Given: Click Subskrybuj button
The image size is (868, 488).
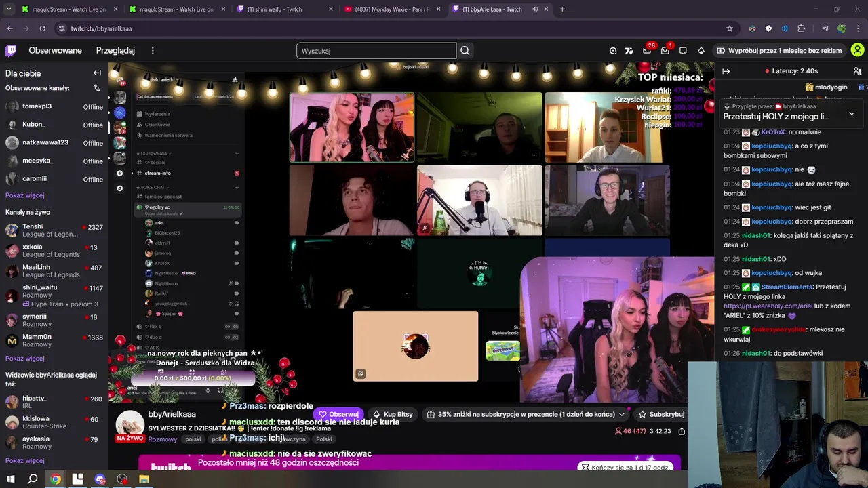Looking at the screenshot, I should 661,414.
